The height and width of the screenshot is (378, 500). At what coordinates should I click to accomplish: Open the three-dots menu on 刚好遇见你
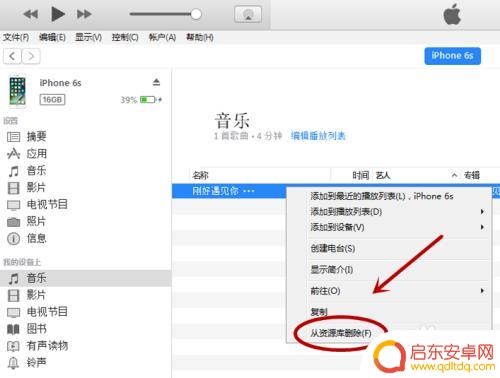coord(249,191)
